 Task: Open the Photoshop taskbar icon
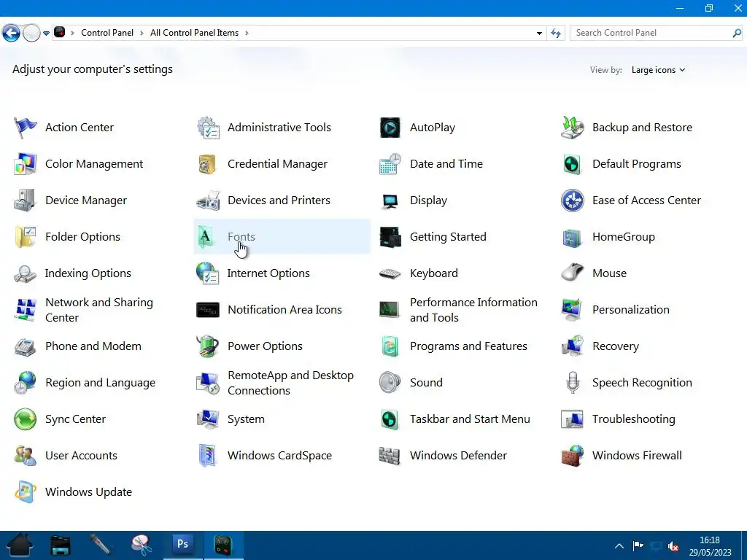[183, 544]
